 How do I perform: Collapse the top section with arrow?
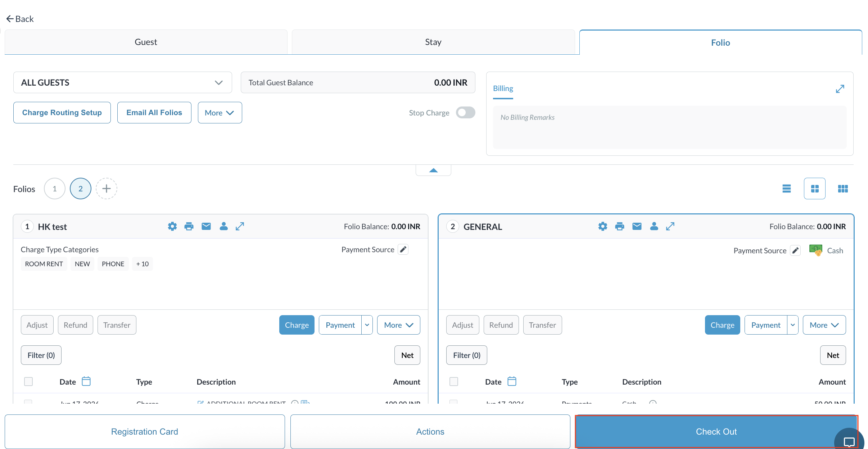433,170
